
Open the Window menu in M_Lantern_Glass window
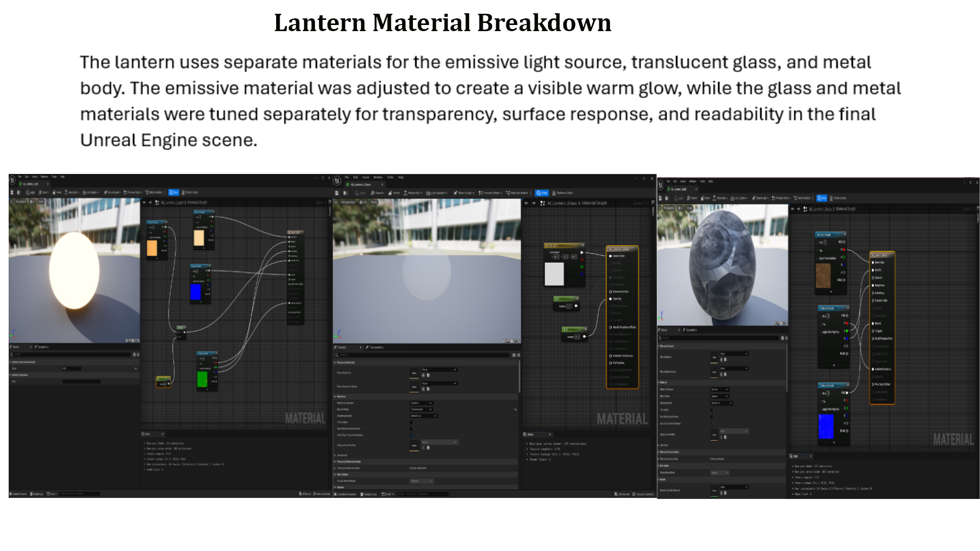[378, 177]
